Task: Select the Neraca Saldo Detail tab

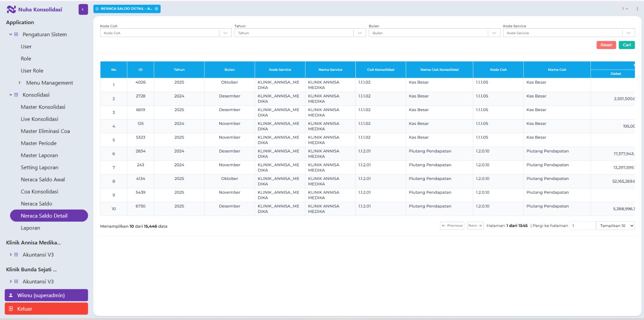Action: pyautogui.click(x=127, y=8)
